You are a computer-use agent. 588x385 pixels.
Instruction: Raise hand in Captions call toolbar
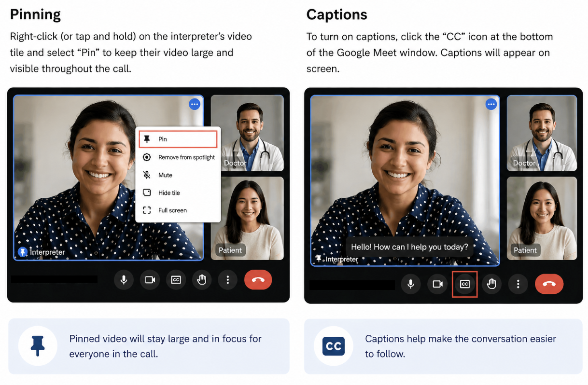(x=491, y=284)
